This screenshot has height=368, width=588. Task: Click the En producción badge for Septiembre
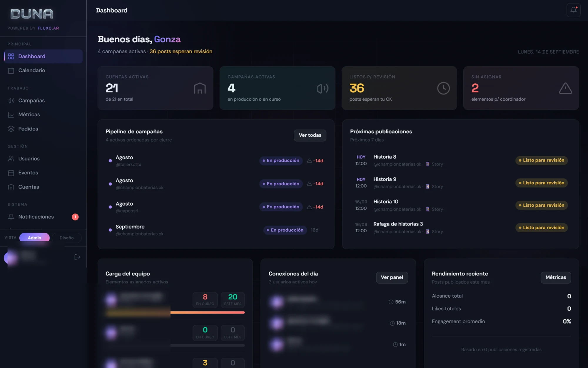(285, 230)
